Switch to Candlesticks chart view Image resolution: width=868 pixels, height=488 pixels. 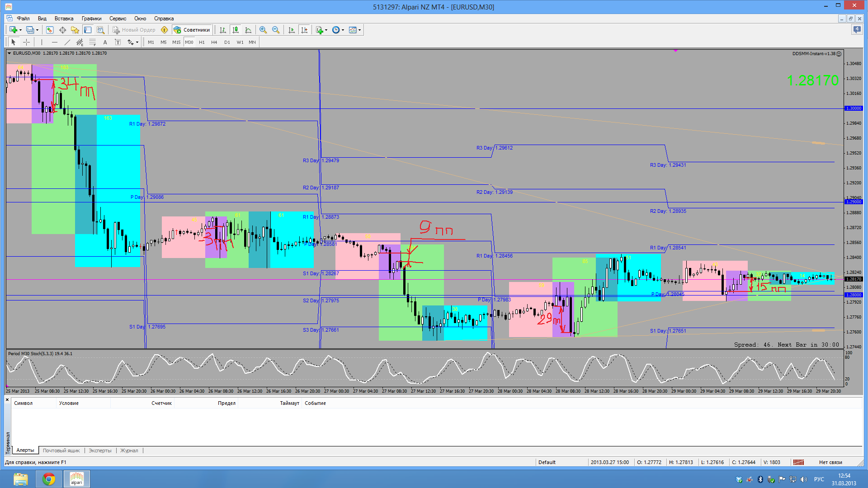[x=236, y=30]
